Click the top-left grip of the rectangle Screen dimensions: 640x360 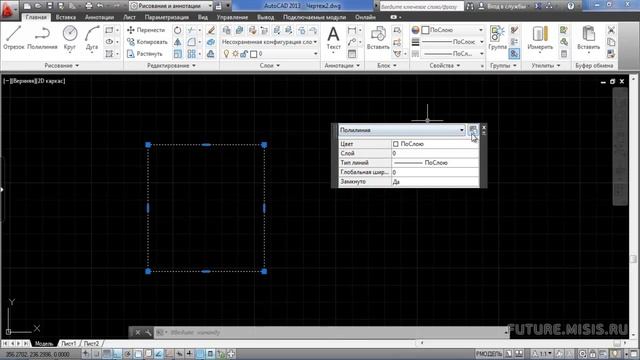148,145
